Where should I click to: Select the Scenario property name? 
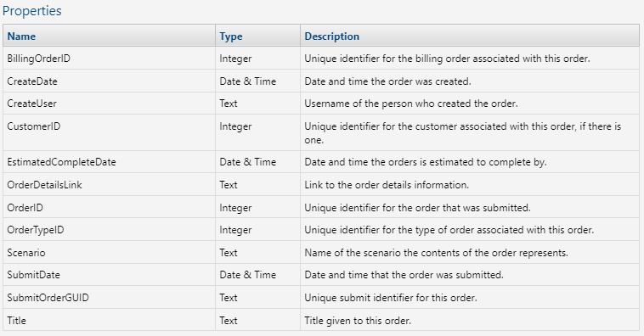26,253
